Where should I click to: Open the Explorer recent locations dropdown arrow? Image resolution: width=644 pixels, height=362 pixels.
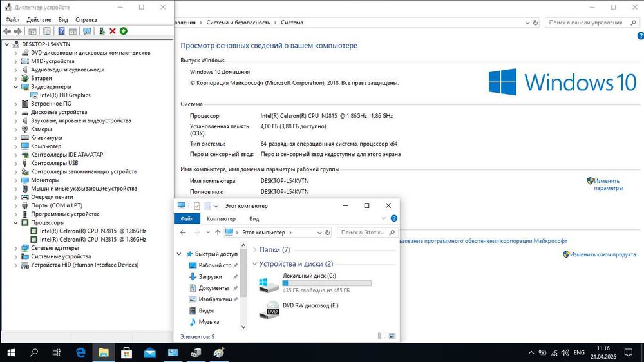pos(208,233)
